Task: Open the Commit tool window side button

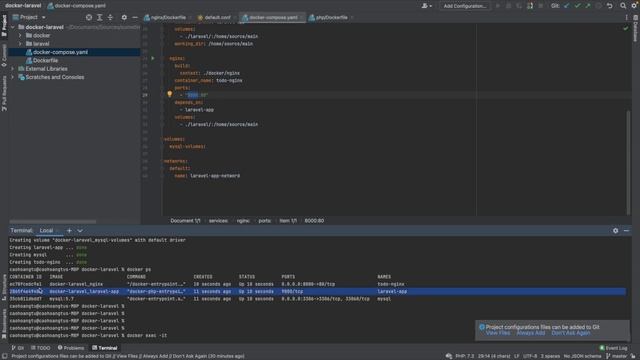Action: pyautogui.click(x=4, y=56)
